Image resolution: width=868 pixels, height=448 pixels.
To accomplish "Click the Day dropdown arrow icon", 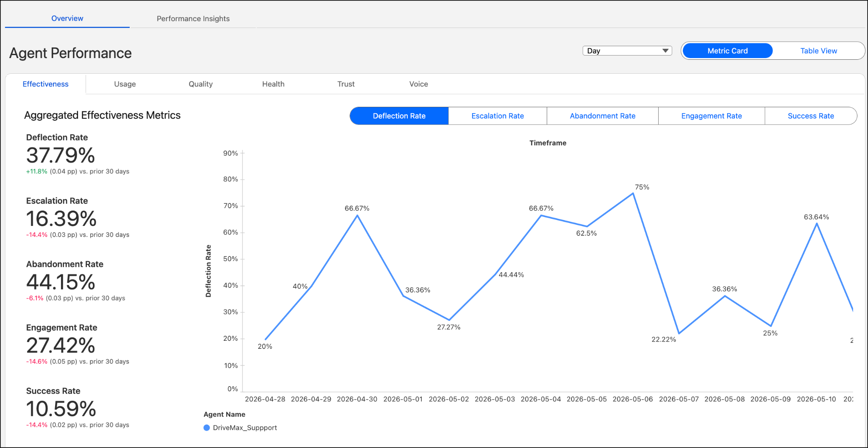I will pos(665,51).
